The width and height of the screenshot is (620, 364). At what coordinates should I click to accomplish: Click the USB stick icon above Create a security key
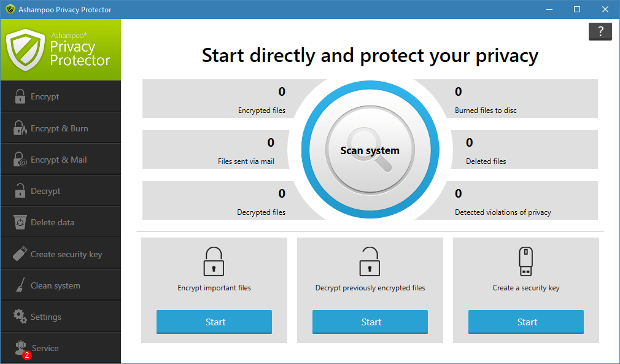click(x=526, y=261)
